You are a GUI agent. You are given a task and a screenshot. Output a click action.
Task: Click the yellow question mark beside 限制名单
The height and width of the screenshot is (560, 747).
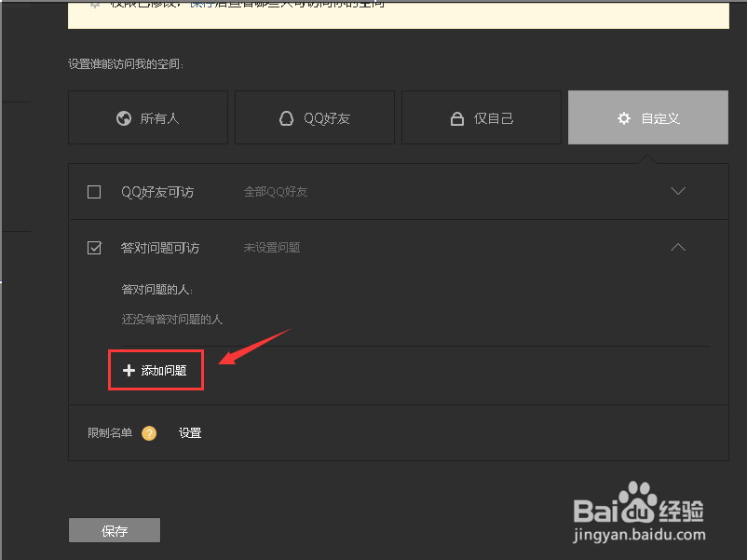coord(148,432)
